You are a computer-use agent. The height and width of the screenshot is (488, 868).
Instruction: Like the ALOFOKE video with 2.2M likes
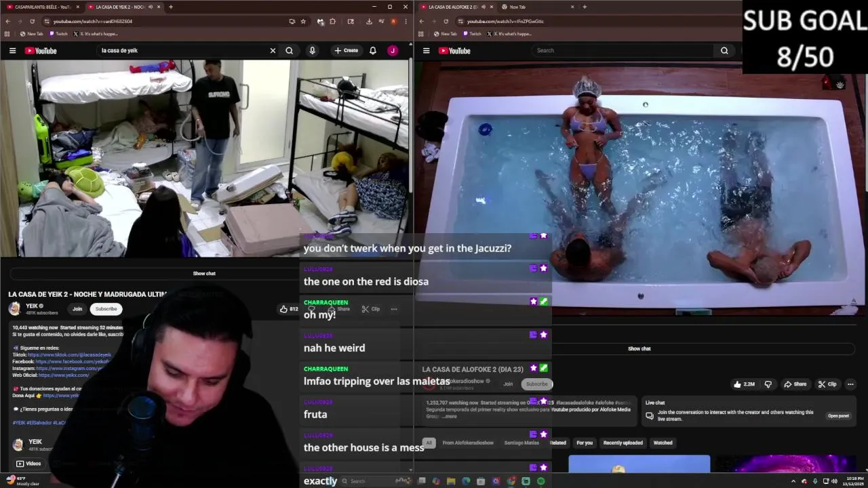[x=743, y=384]
